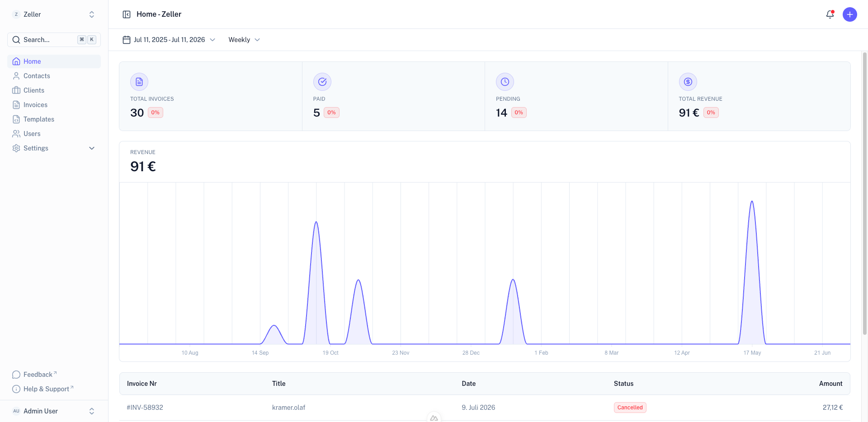This screenshot has height=422, width=868.
Task: Open the Admin User account menu
Action: [x=54, y=411]
